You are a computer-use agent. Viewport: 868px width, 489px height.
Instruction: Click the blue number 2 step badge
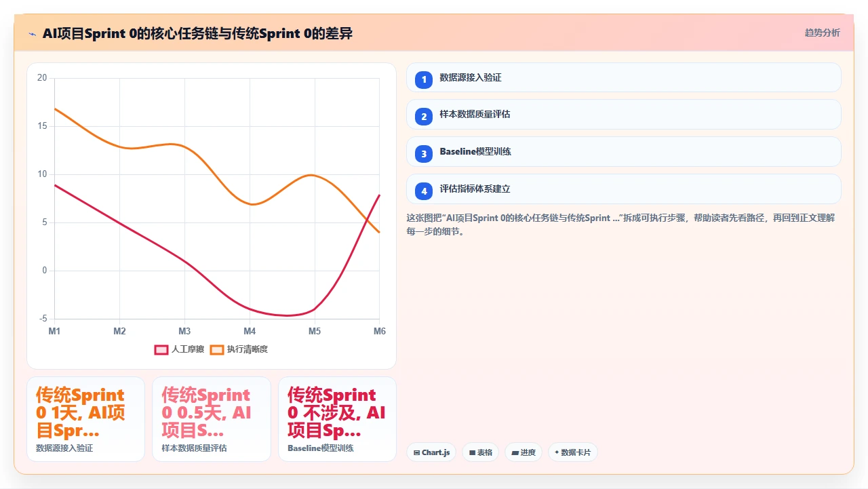coord(424,117)
